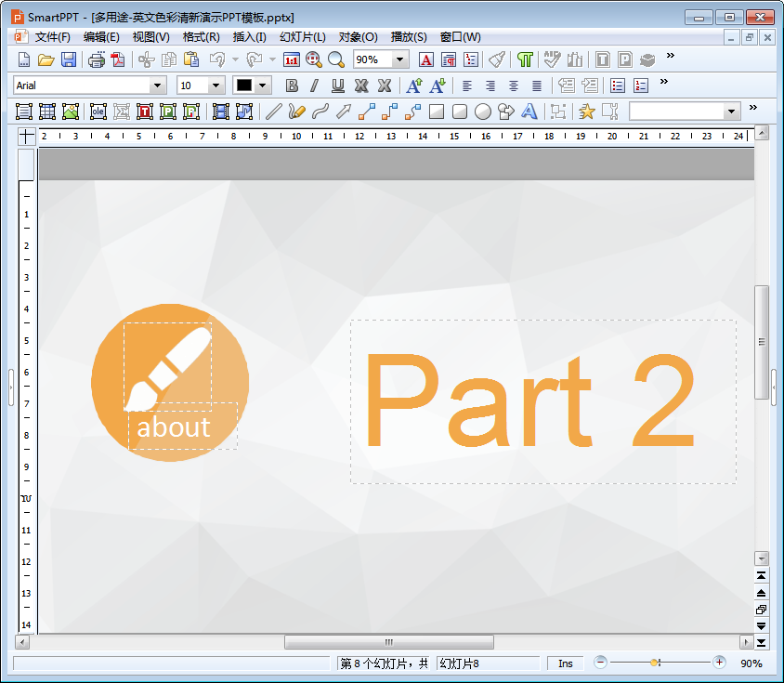Draw an ellipse shape
This screenshot has width=784, height=683.
482,112
